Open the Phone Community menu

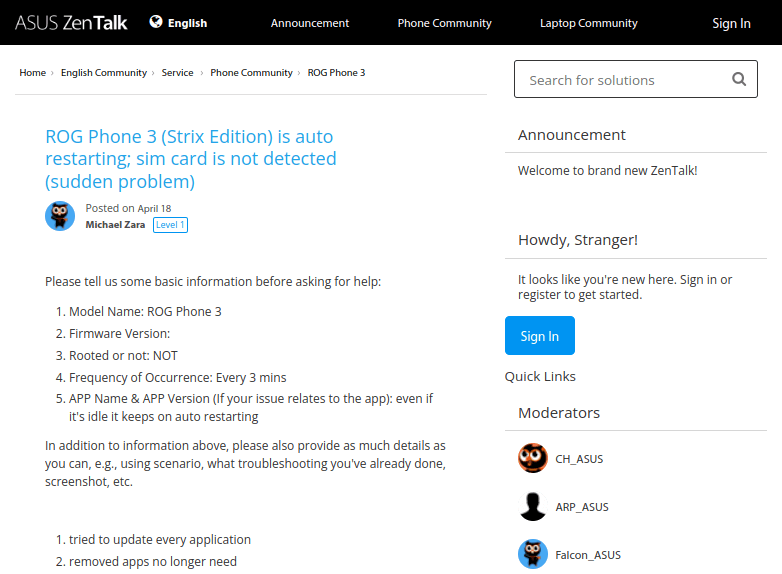coord(444,23)
